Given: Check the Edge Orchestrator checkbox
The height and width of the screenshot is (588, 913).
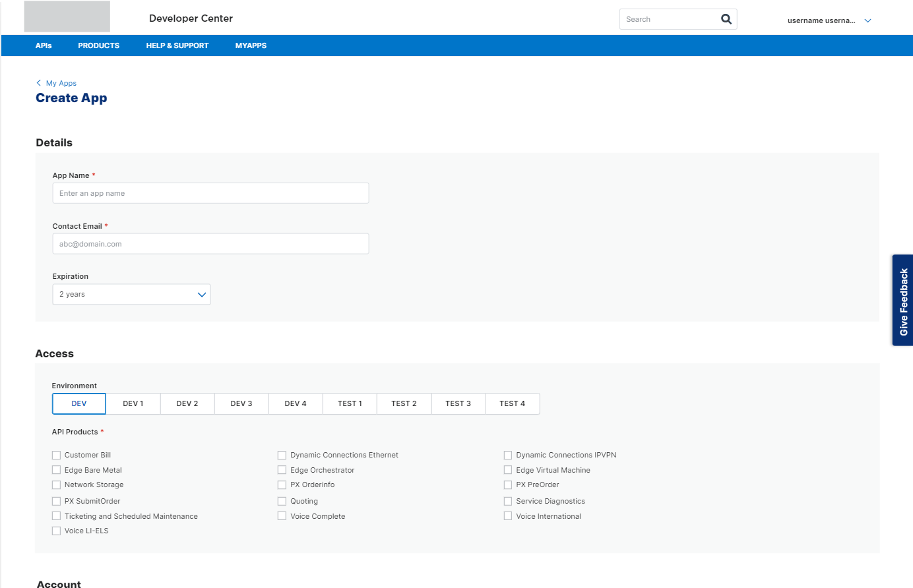Looking at the screenshot, I should click(x=282, y=470).
